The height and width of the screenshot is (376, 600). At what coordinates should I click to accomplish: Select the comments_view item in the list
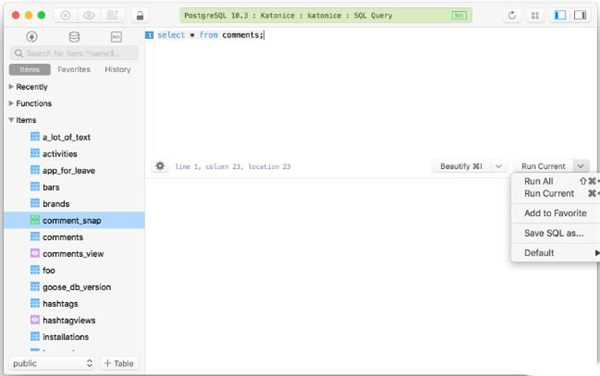pos(74,254)
